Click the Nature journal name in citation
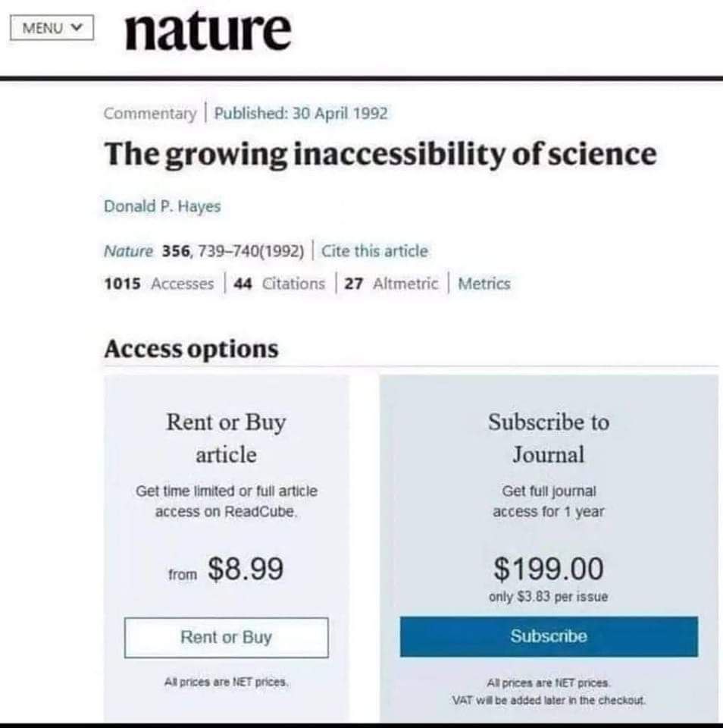 pos(128,251)
